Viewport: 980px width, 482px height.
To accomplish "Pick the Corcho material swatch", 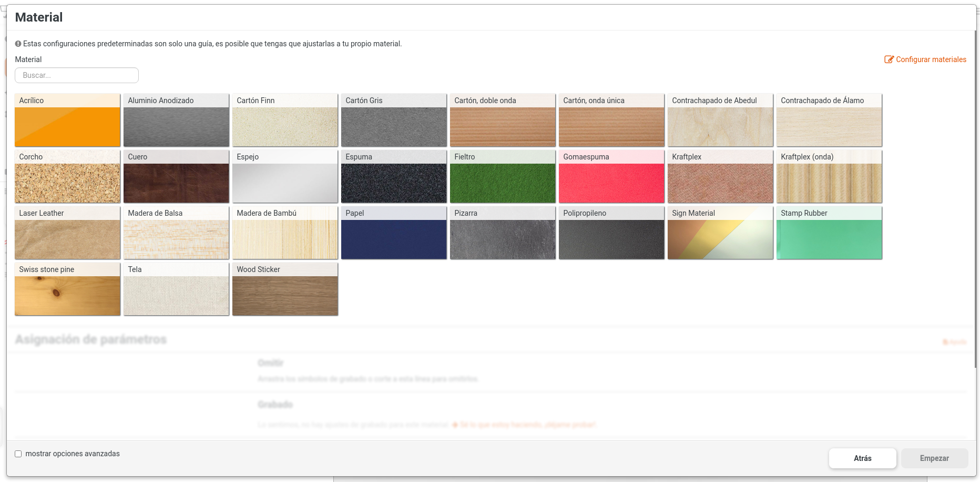I will 67,177.
